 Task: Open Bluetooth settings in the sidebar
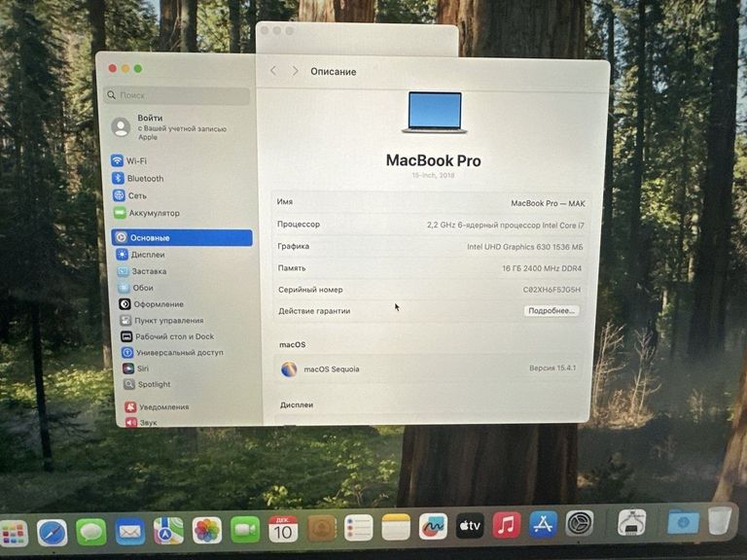click(138, 179)
